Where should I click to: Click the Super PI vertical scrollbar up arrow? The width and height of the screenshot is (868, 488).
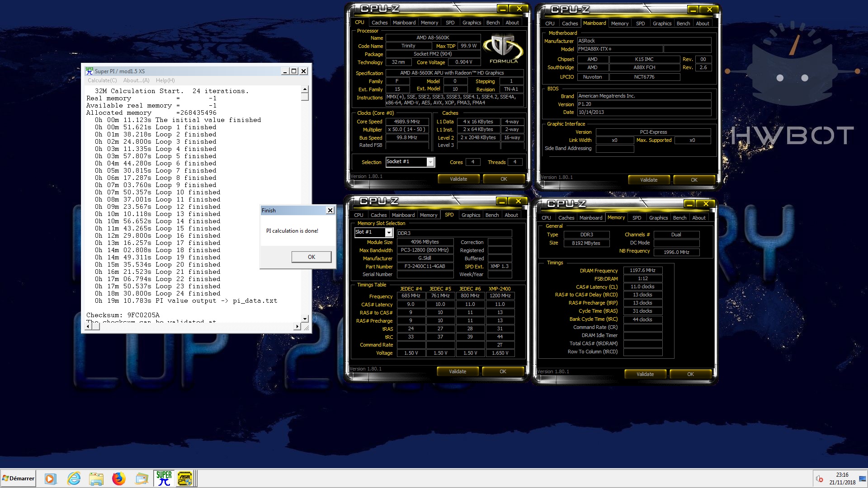(305, 89)
